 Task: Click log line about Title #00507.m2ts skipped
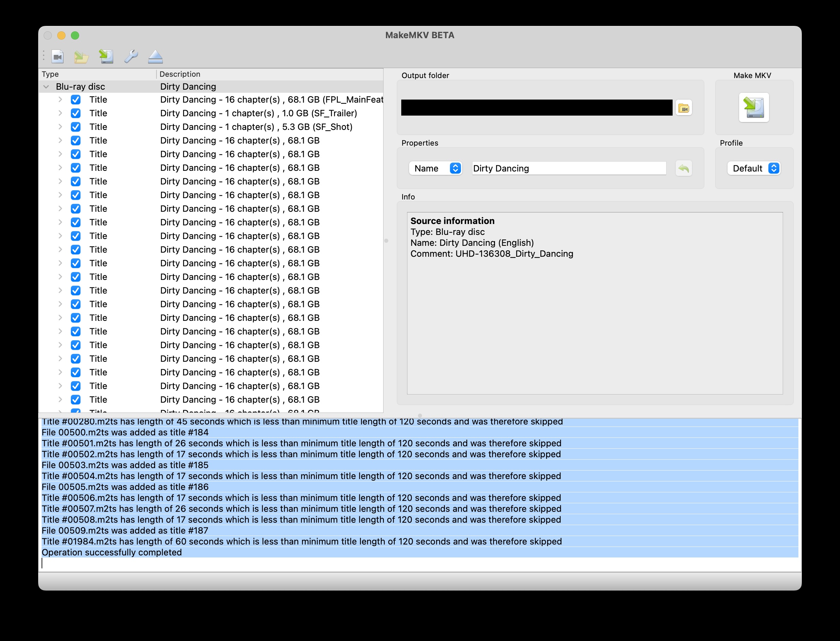click(x=301, y=509)
